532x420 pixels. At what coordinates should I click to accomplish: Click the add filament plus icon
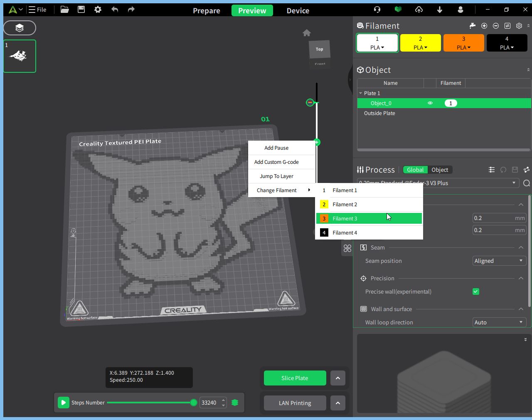pyautogui.click(x=484, y=26)
